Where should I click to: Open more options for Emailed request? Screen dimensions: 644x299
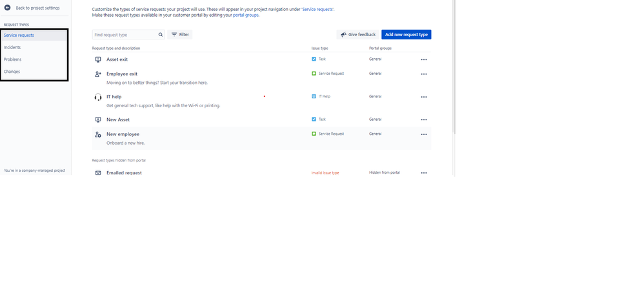(x=424, y=173)
